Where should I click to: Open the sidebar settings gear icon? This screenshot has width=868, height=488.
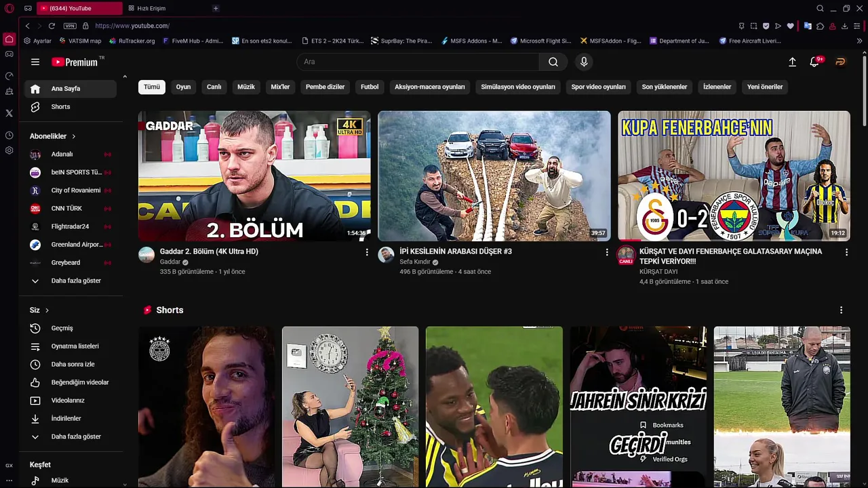[9, 150]
